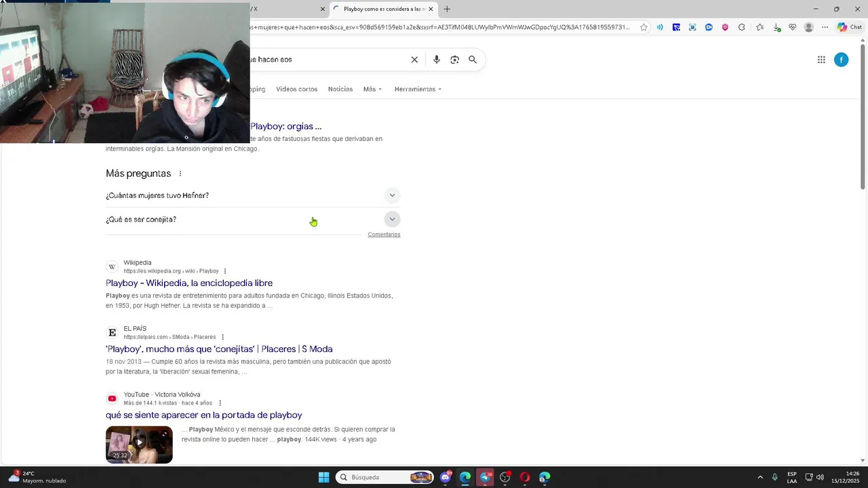Image resolution: width=868 pixels, height=488 pixels.
Task: Open the pink shield extension icon
Action: pos(725,27)
